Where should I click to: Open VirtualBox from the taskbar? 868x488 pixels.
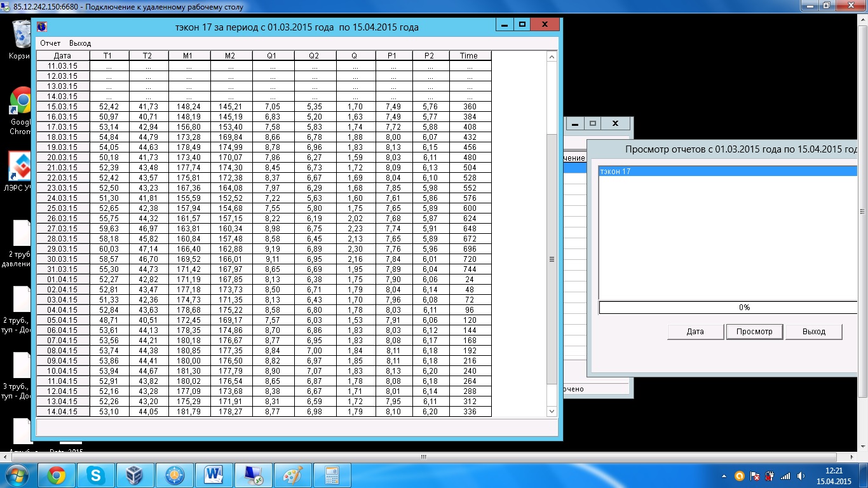pos(135,475)
